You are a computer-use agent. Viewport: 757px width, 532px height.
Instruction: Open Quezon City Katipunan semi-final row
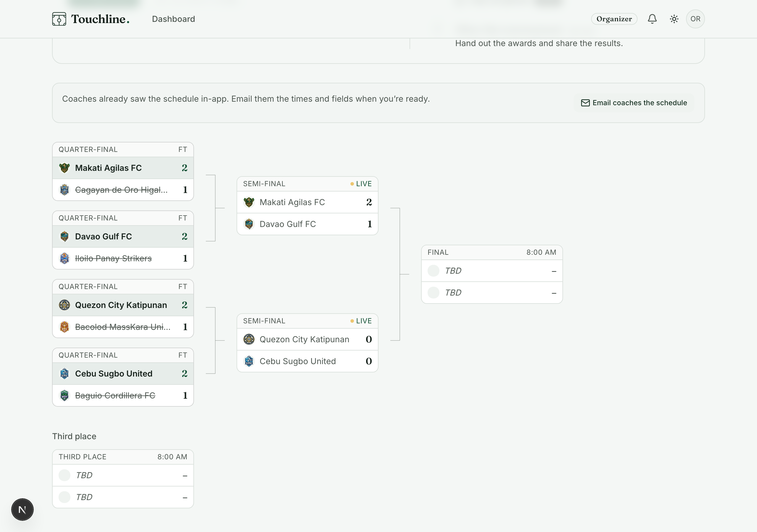pyautogui.click(x=308, y=339)
